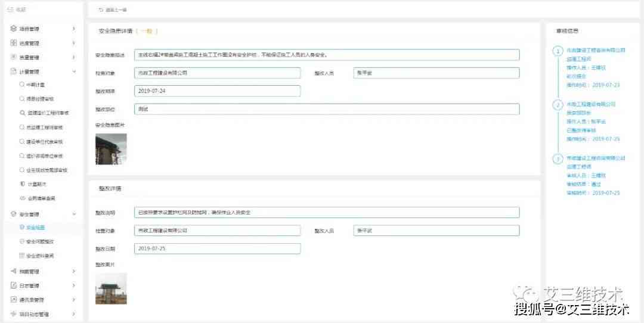Image resolution: width=644 pixels, height=323 pixels.
Task: Click the 审核信息 panel heading
Action: pyautogui.click(x=568, y=31)
